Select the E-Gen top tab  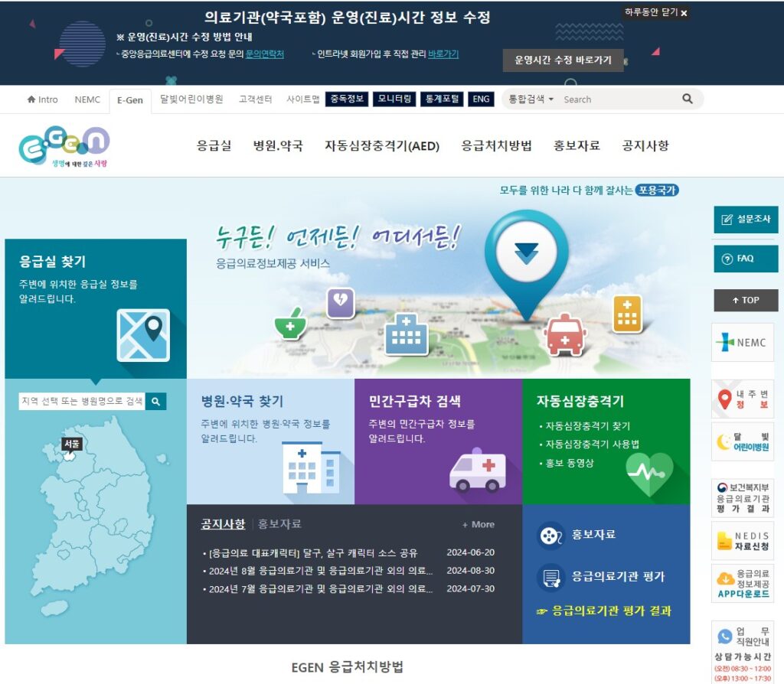(130, 100)
